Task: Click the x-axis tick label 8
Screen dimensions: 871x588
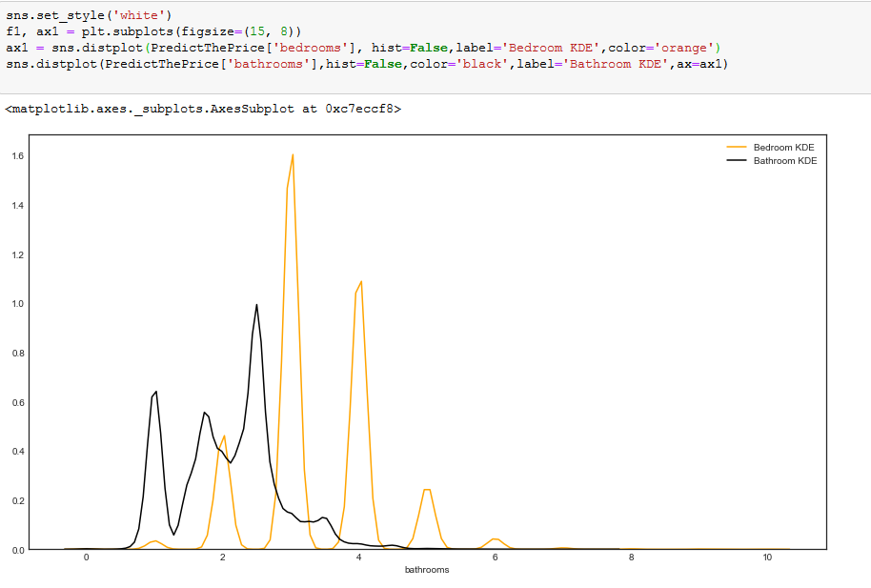Action: pyautogui.click(x=631, y=558)
